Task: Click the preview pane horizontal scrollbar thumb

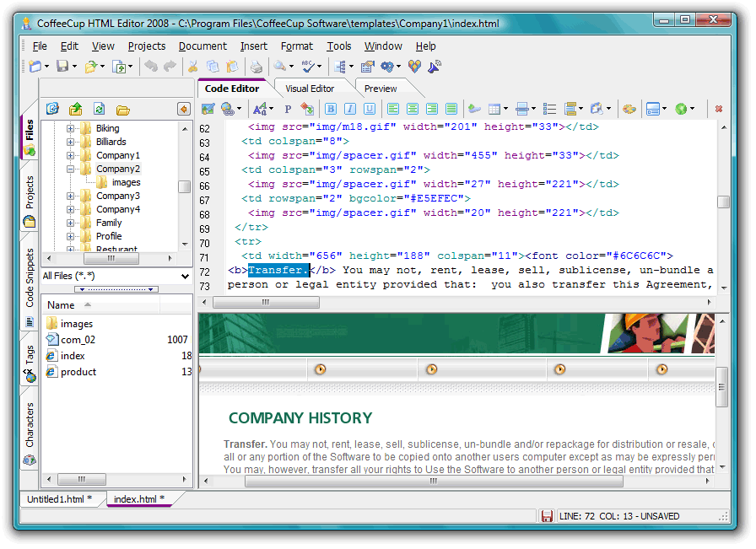Action: (434, 481)
